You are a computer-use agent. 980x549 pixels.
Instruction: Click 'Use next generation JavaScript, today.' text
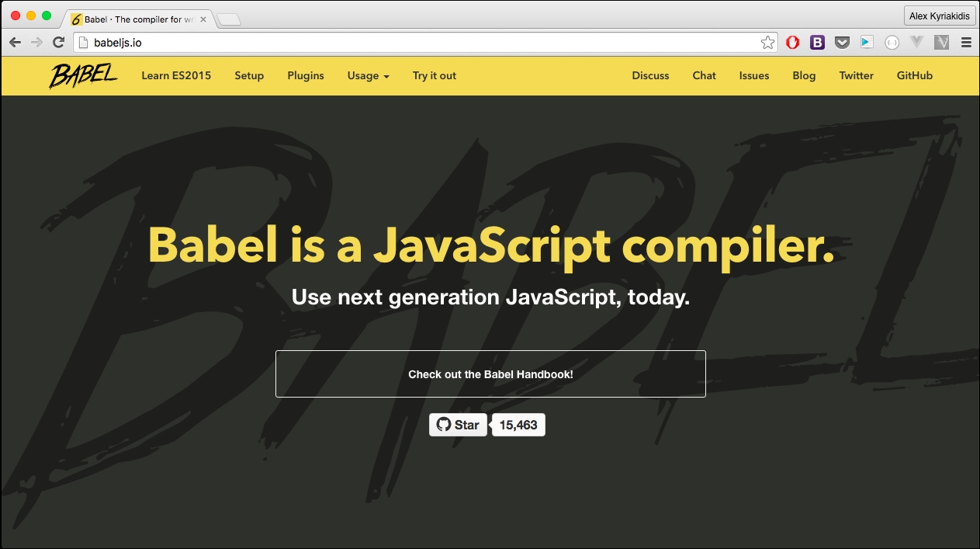point(490,297)
